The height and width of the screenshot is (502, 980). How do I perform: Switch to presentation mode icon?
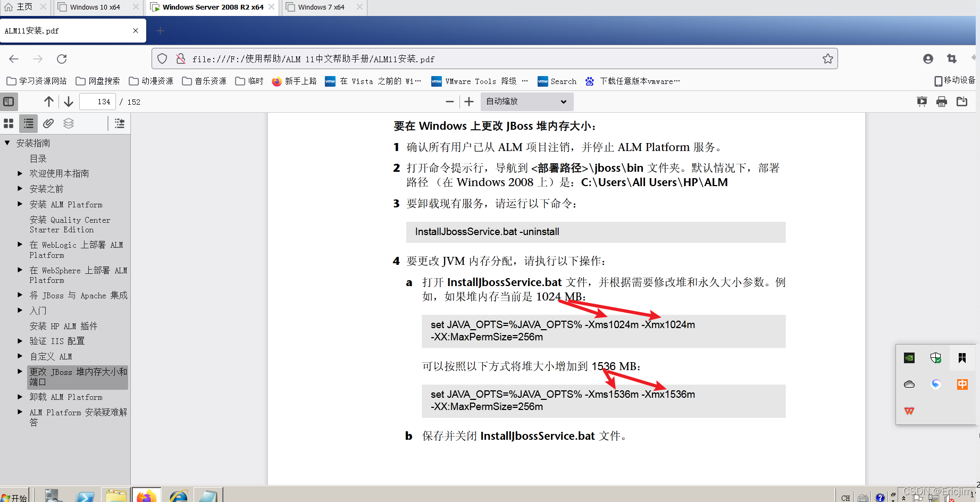(x=922, y=102)
